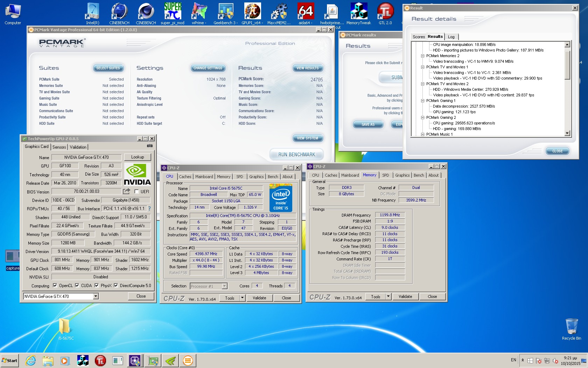Switch to Scores tab in Result window

[x=419, y=37]
